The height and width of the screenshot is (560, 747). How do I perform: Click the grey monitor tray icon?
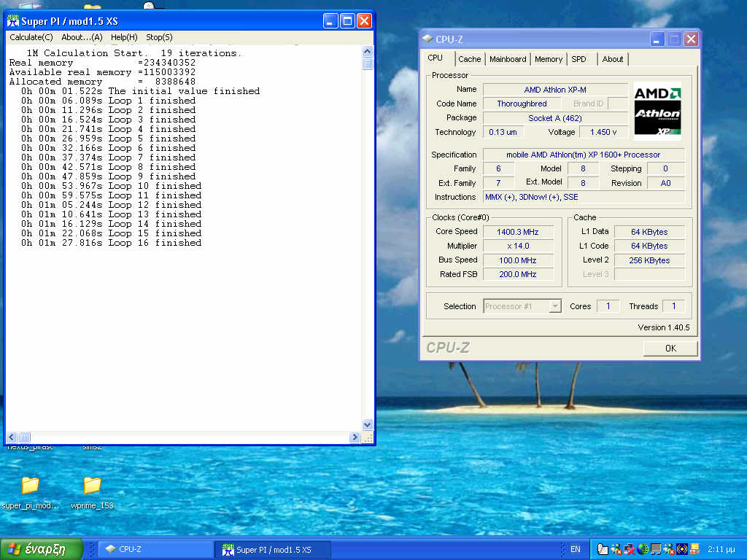(656, 549)
